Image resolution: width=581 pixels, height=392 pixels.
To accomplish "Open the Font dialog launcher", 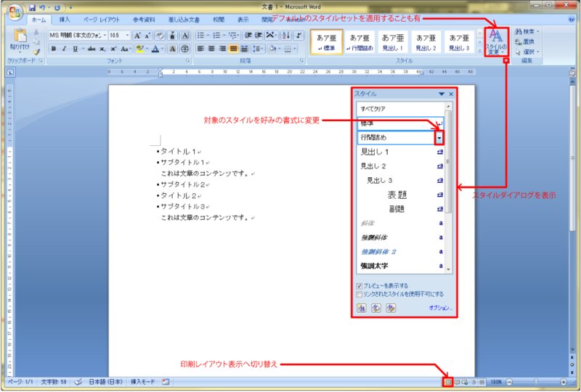I will click(188, 61).
